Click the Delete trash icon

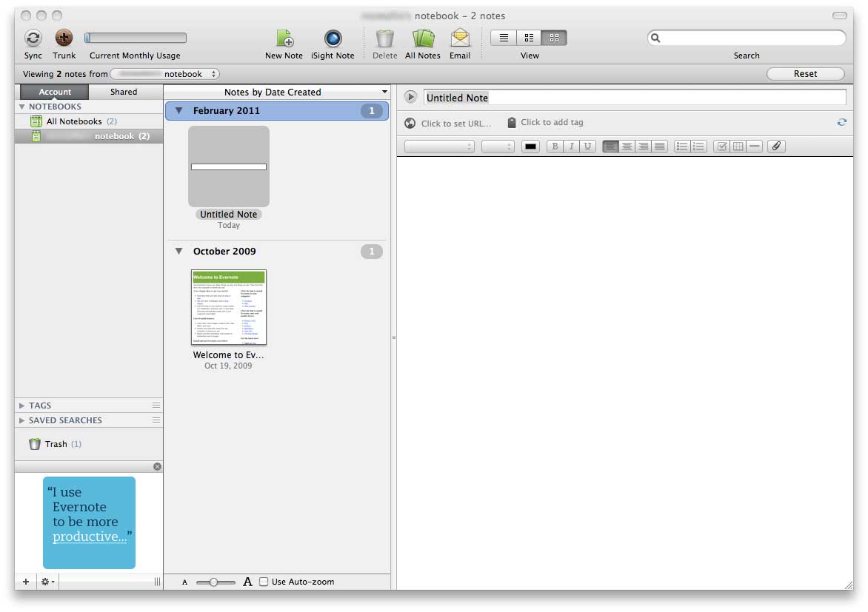pyautogui.click(x=384, y=38)
